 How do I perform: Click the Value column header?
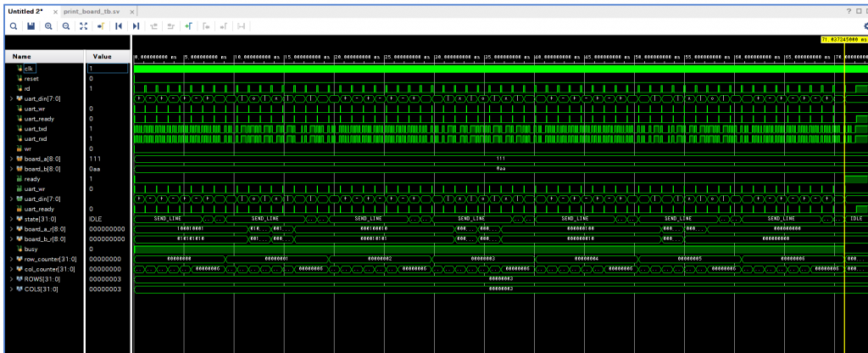click(101, 56)
